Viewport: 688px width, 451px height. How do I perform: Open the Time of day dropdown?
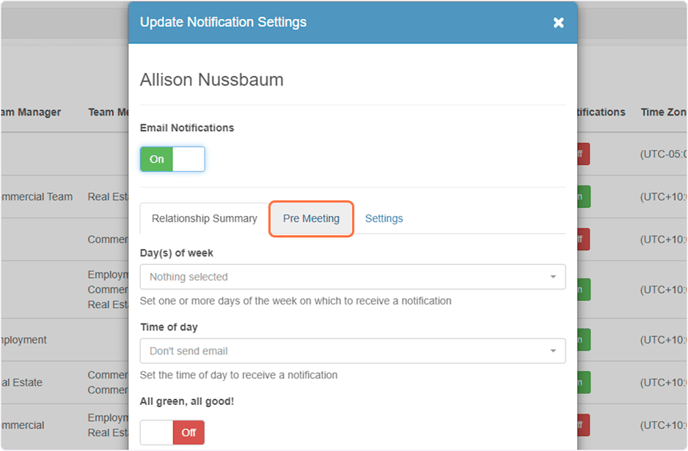(x=353, y=351)
